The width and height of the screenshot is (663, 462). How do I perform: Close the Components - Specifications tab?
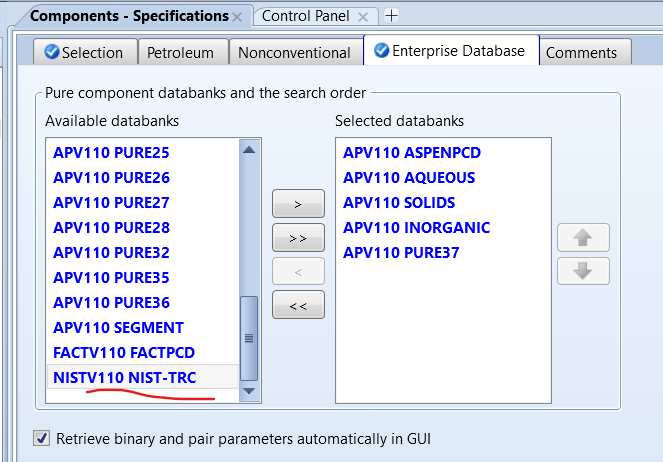click(x=237, y=17)
